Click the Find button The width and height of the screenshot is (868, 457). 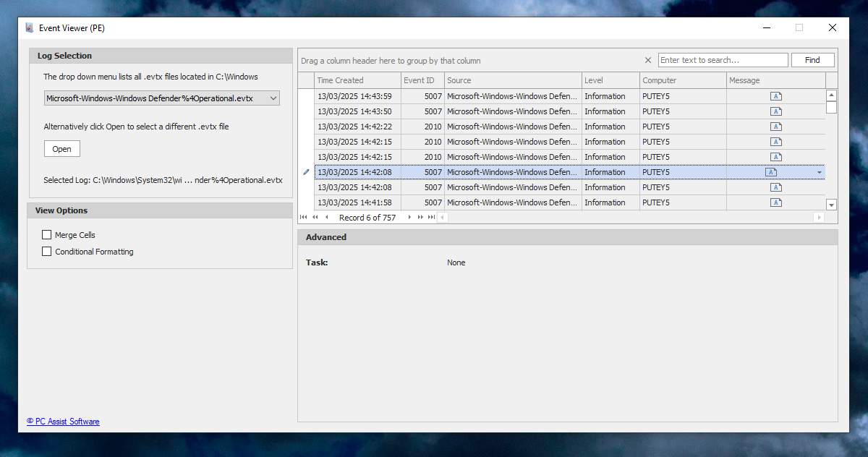813,60
